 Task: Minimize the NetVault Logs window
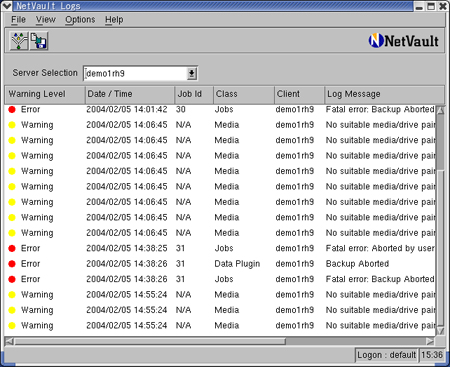point(419,6)
